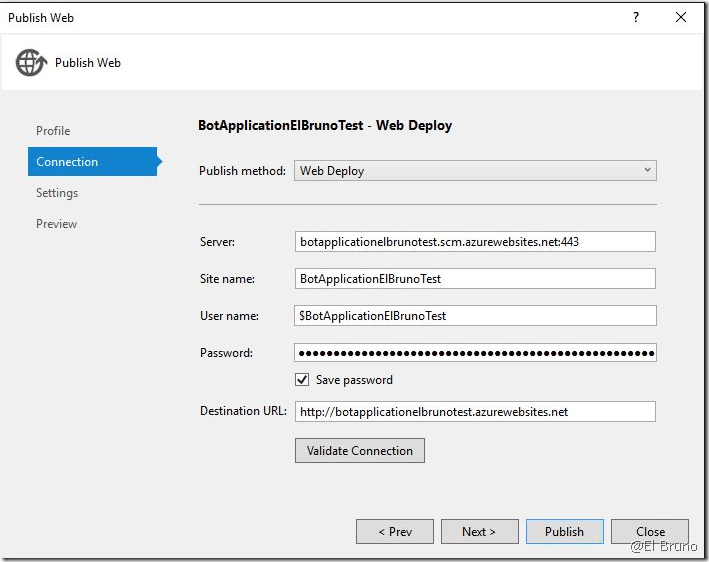Viewport: 709px width, 562px height.
Task: Click the dropdown arrow next to Web Deploy
Action: pyautogui.click(x=647, y=171)
